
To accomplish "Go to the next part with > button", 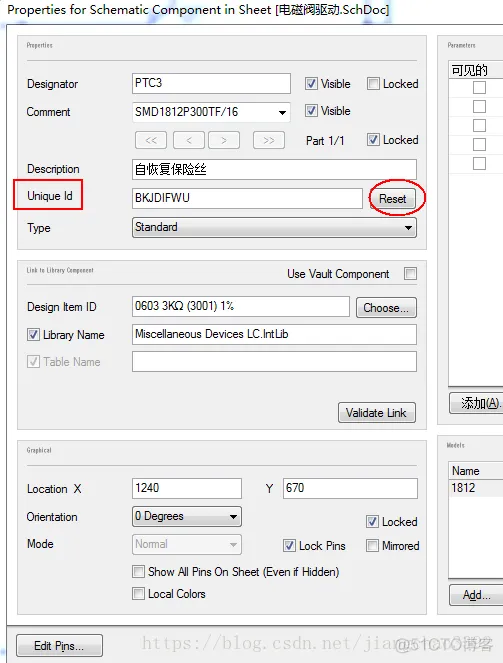I will (x=224, y=140).
